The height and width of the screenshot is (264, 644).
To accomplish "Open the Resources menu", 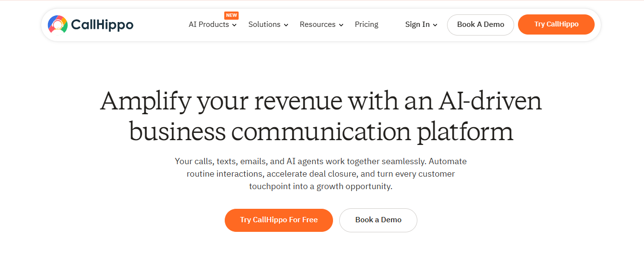I will 317,24.
